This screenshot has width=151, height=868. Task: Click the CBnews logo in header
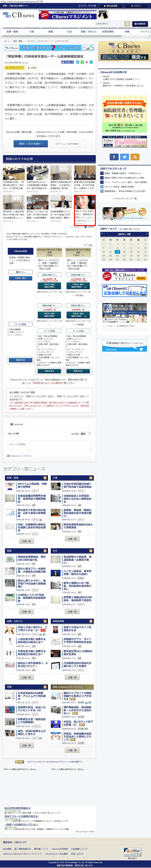[x=19, y=15]
